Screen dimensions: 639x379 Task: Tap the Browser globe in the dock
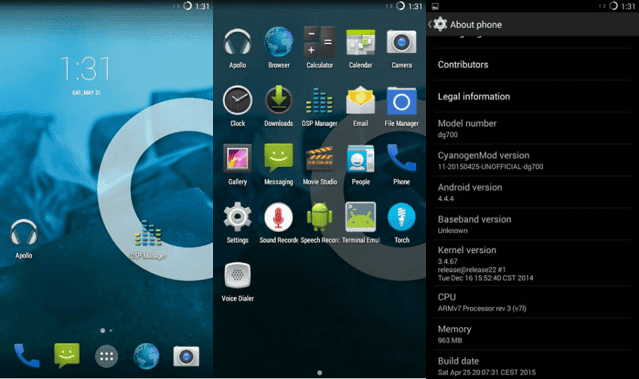(x=146, y=356)
